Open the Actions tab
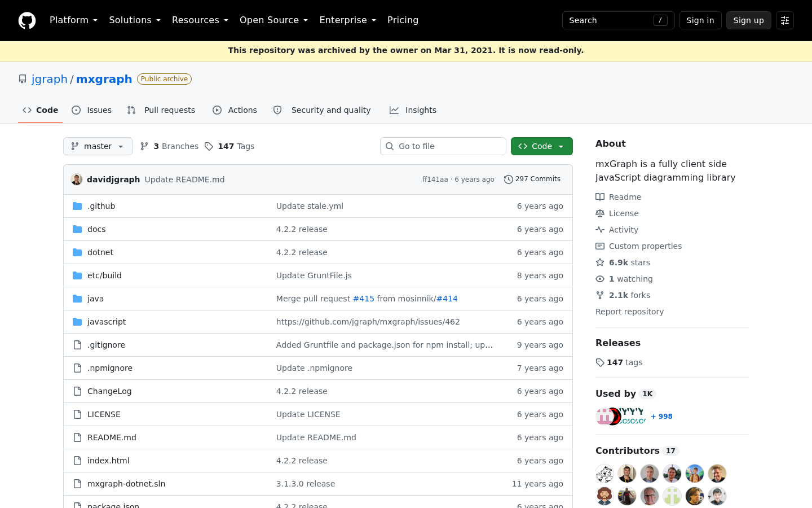This screenshot has width=812, height=508. 235,110
